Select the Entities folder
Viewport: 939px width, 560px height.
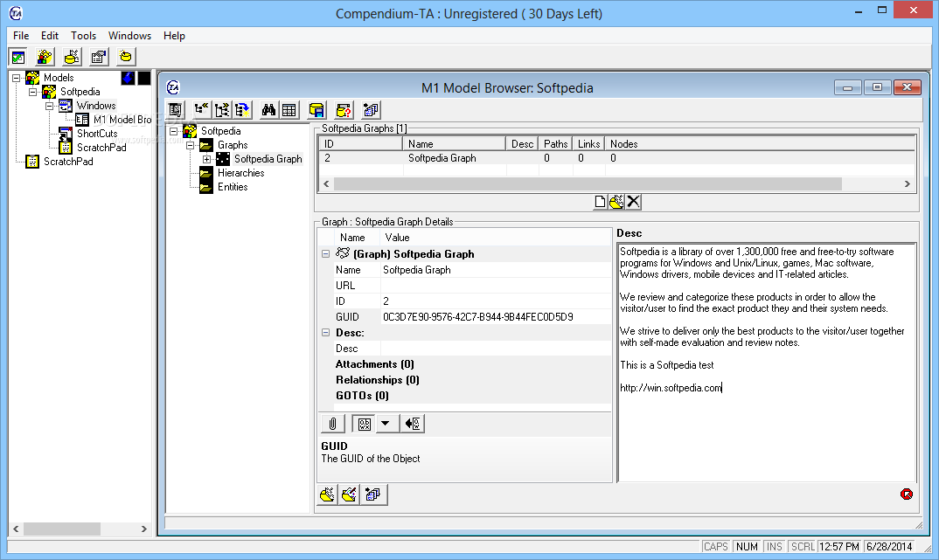tap(233, 187)
